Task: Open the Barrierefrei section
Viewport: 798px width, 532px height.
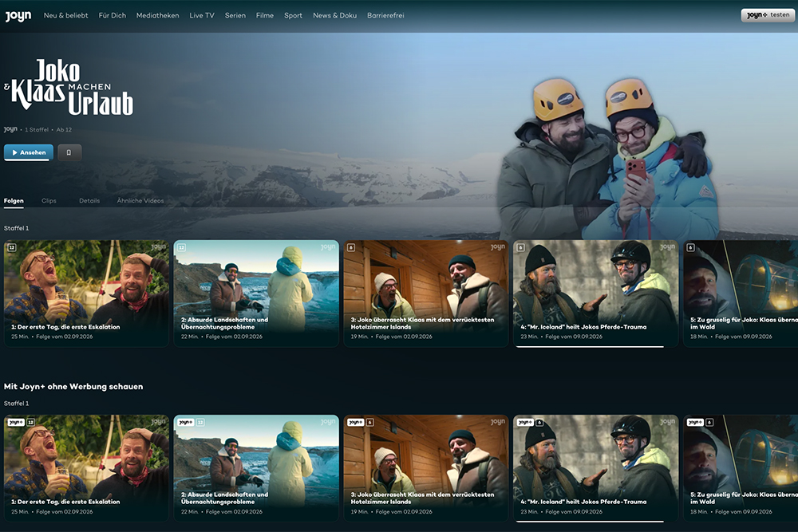Action: pos(385,15)
